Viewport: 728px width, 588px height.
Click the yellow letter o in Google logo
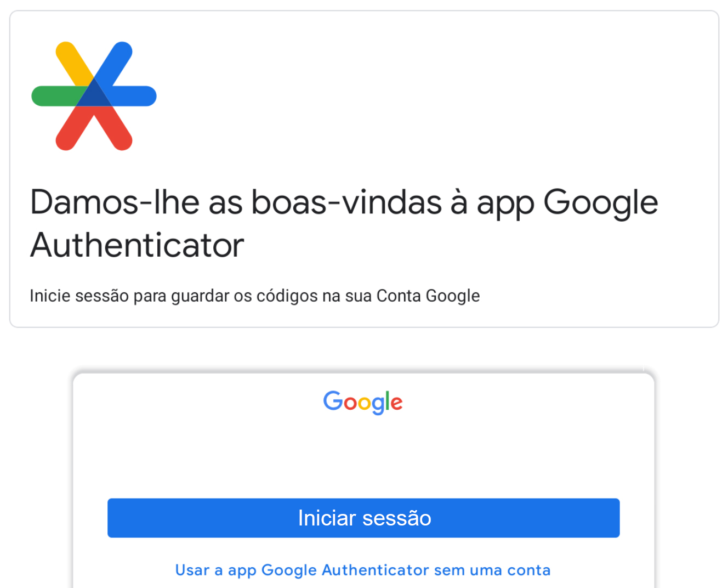coord(365,404)
